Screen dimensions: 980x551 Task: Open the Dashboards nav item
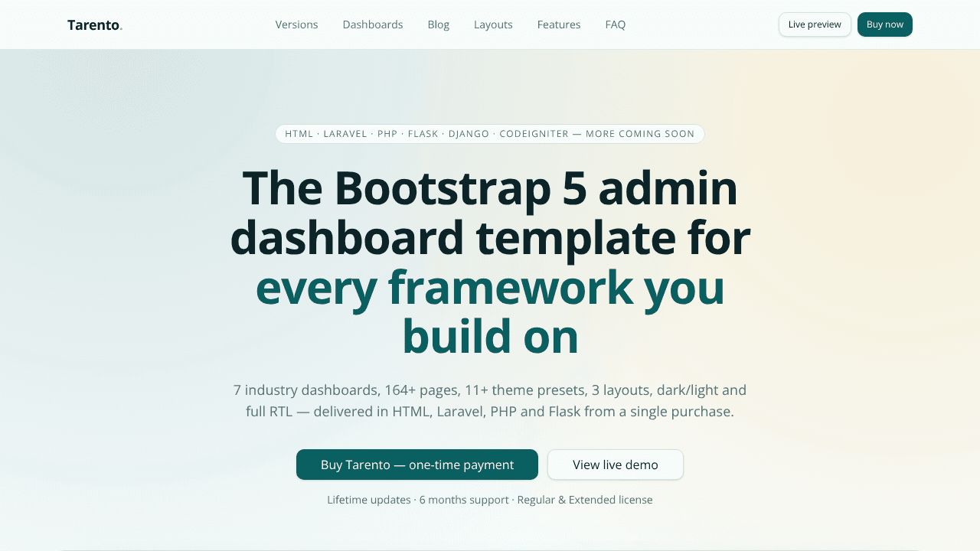coord(373,24)
